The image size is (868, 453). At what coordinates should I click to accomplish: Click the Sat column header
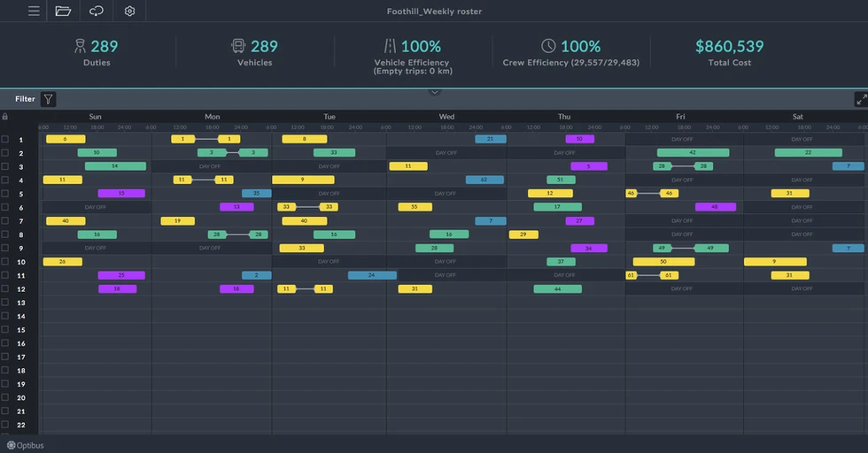pyautogui.click(x=798, y=117)
